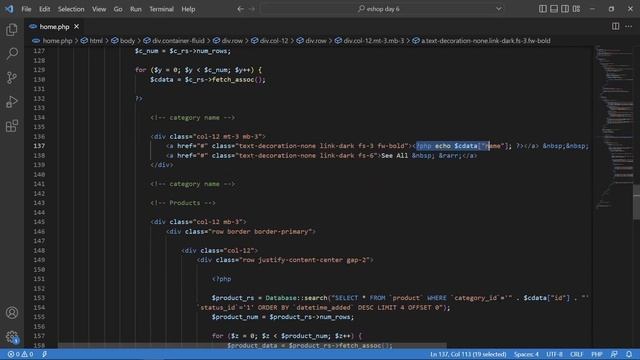Click line number 137
640x360 pixels.
(x=39, y=146)
